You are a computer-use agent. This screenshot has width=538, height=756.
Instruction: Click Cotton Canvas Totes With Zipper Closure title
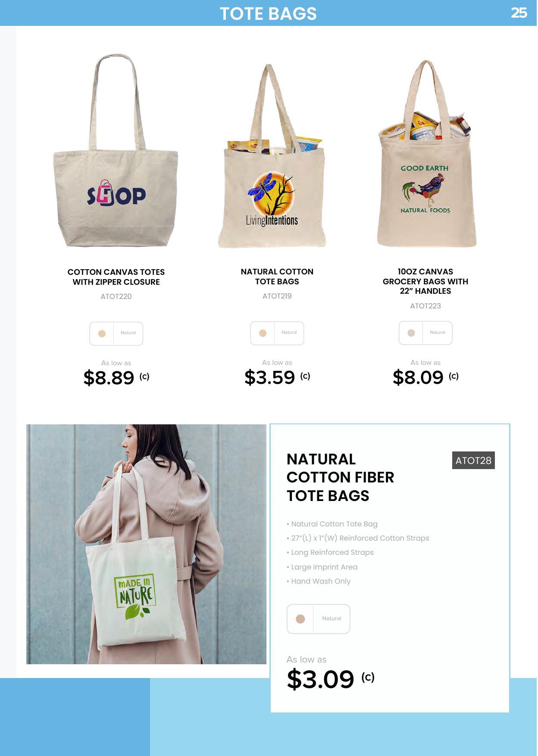pos(116,277)
